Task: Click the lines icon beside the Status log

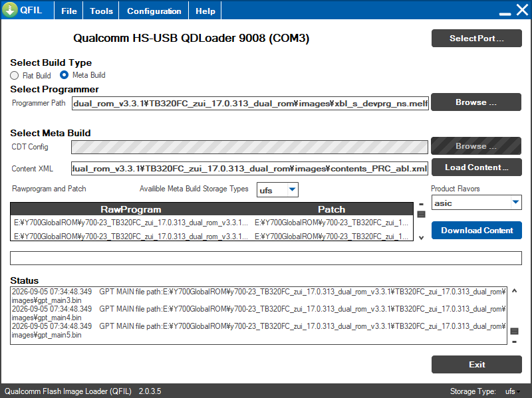Action: click(514, 331)
